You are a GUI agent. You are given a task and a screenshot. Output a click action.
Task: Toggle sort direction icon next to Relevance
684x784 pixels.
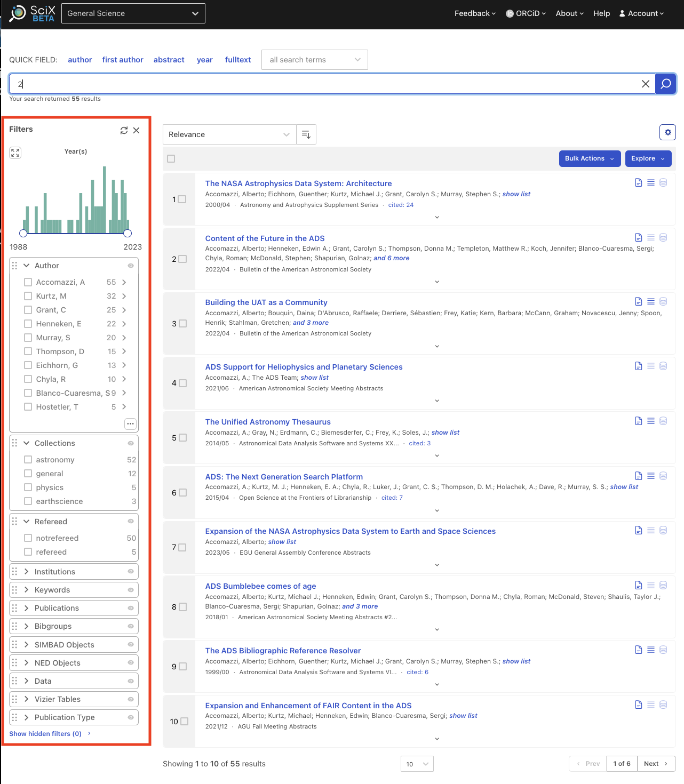coord(306,134)
